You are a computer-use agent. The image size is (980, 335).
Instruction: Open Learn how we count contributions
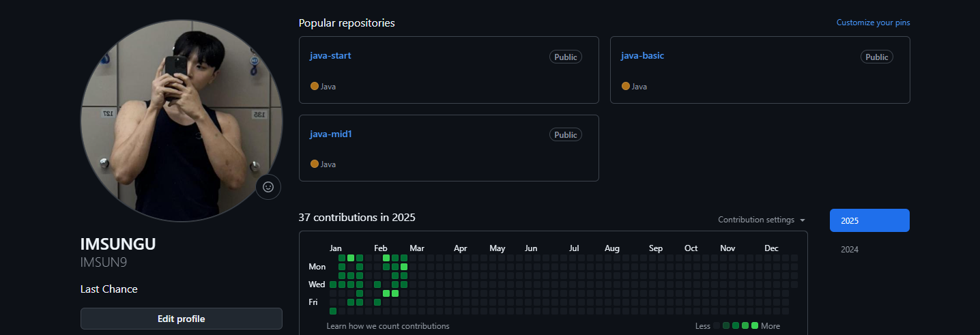(x=388, y=326)
